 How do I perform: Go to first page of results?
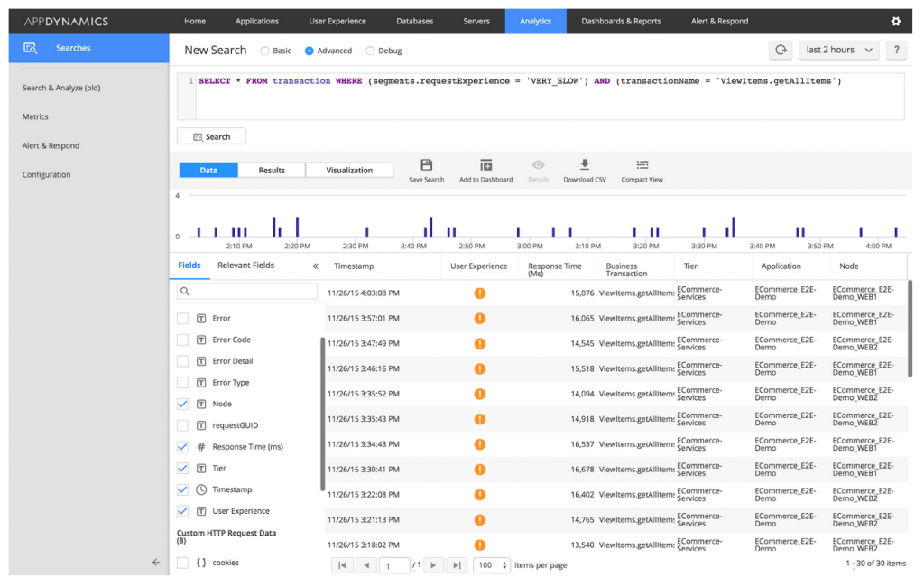[x=342, y=565]
